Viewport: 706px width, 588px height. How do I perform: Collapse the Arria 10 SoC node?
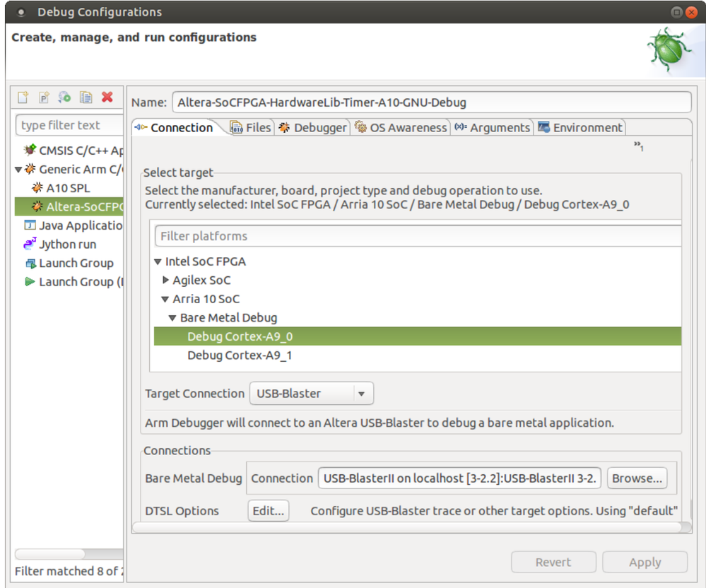pos(165,299)
